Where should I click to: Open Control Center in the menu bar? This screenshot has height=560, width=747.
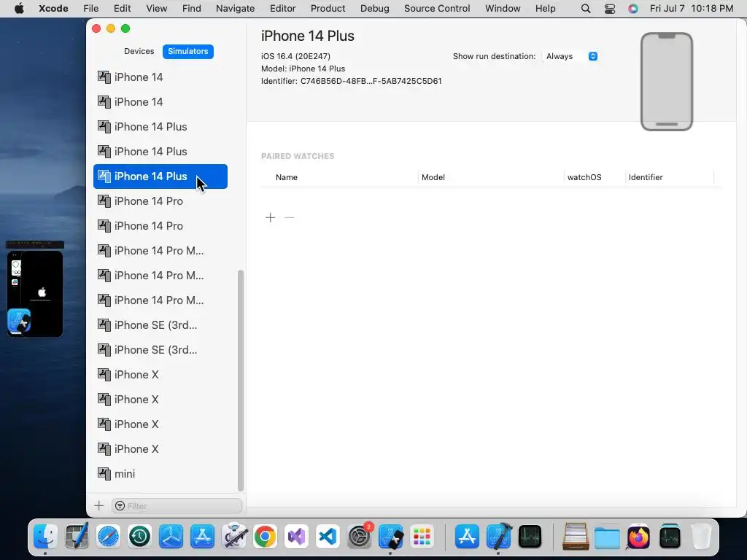point(610,9)
